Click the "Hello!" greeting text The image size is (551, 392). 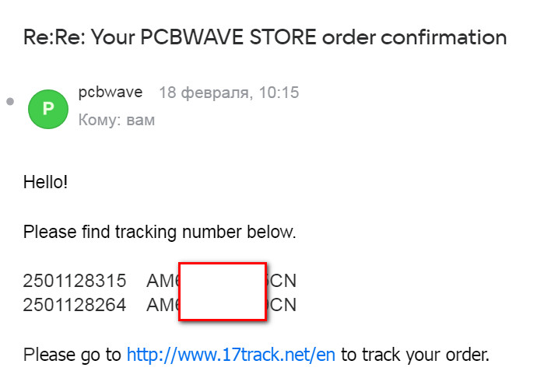tap(46, 183)
